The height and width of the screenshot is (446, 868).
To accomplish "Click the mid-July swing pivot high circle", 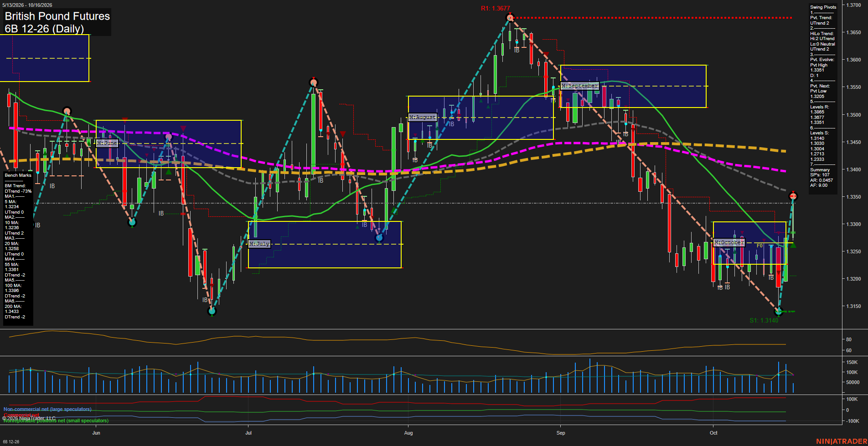I will click(x=313, y=82).
